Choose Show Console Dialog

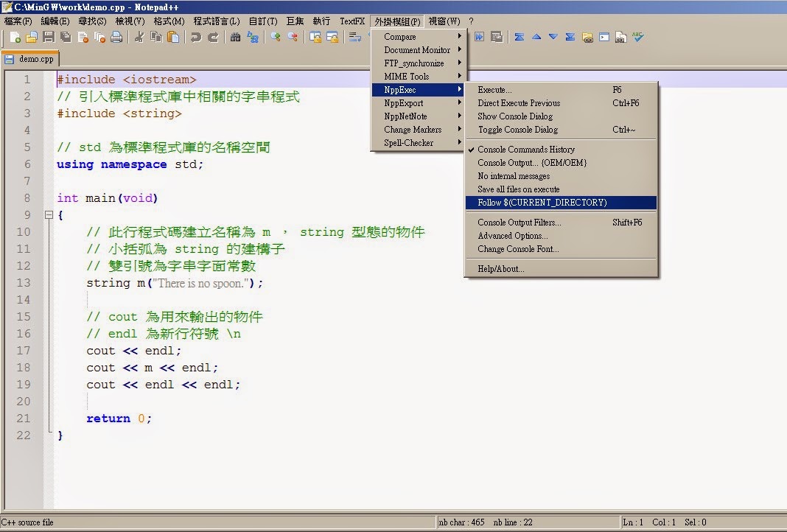click(x=561, y=116)
